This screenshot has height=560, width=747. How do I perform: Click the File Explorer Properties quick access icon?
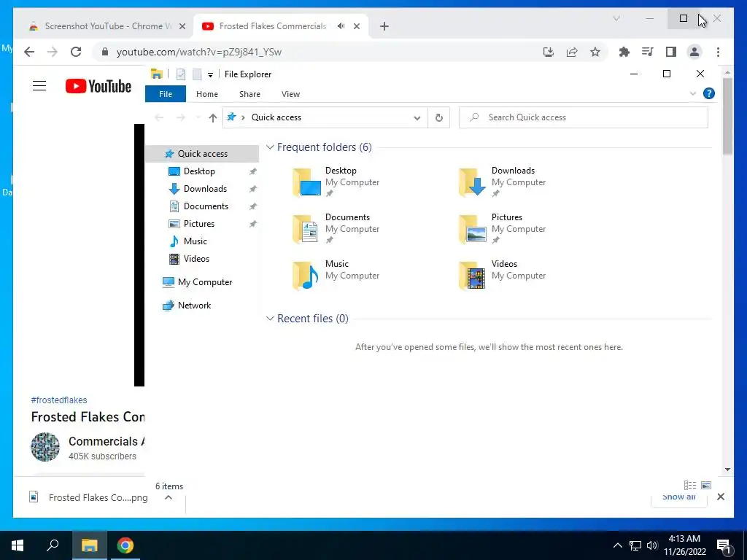181,74
